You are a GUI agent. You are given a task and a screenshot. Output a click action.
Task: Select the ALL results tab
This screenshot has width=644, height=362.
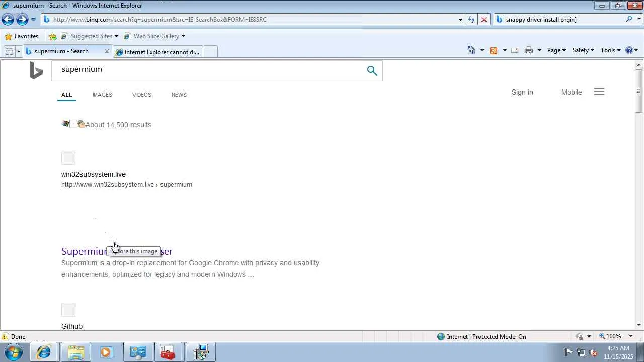67,95
